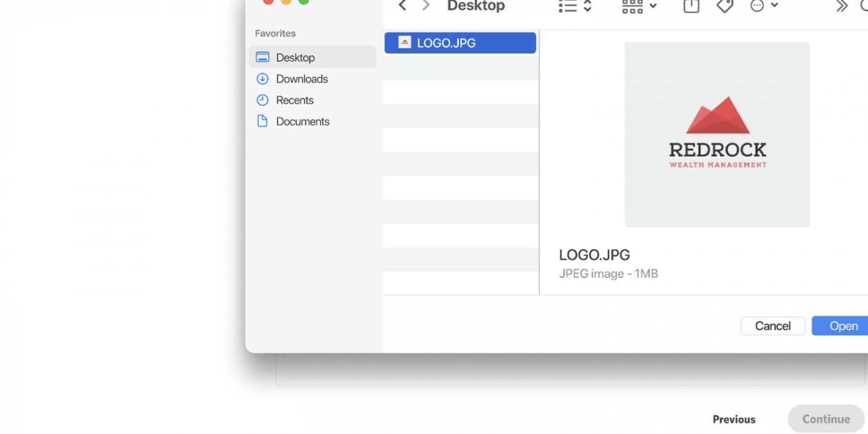Select Desktop in the Favorites sidebar
This screenshot has width=868, height=434.
[x=295, y=58]
